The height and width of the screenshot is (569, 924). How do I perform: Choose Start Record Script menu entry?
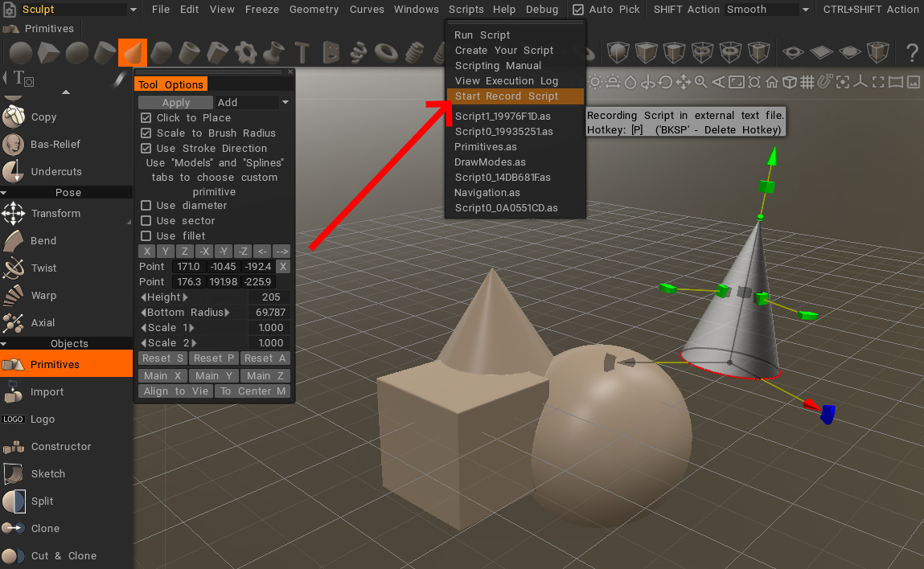(507, 96)
